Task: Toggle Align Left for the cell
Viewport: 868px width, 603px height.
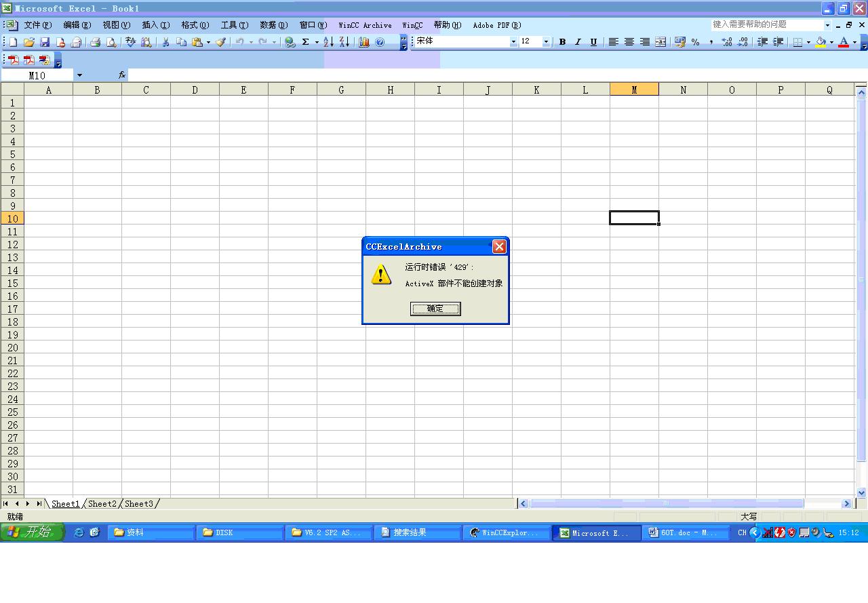Action: click(613, 42)
